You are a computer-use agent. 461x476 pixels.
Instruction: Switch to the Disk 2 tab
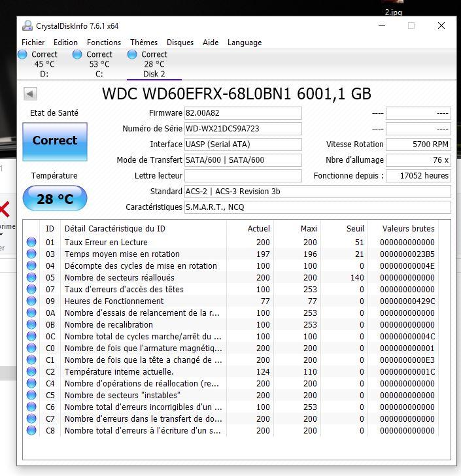[x=154, y=64]
